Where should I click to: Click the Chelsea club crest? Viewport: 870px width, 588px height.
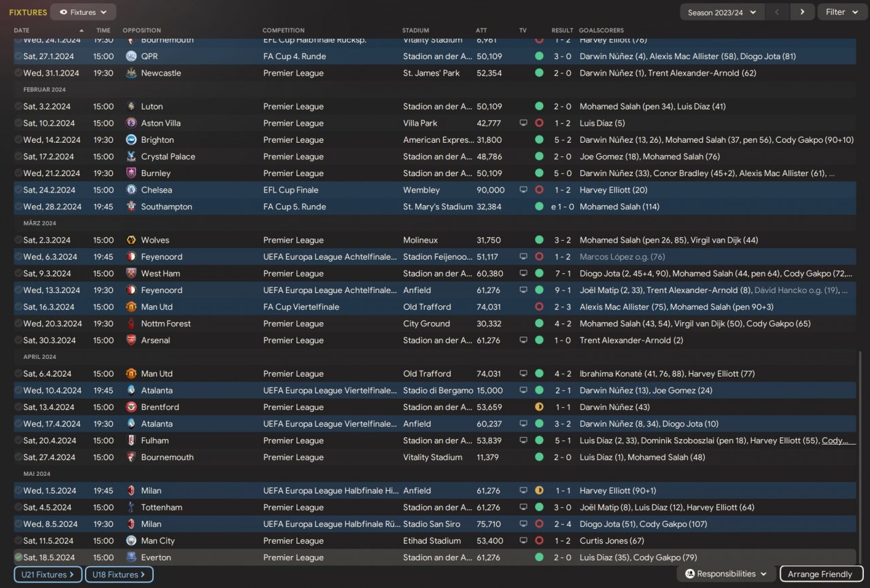tap(131, 190)
